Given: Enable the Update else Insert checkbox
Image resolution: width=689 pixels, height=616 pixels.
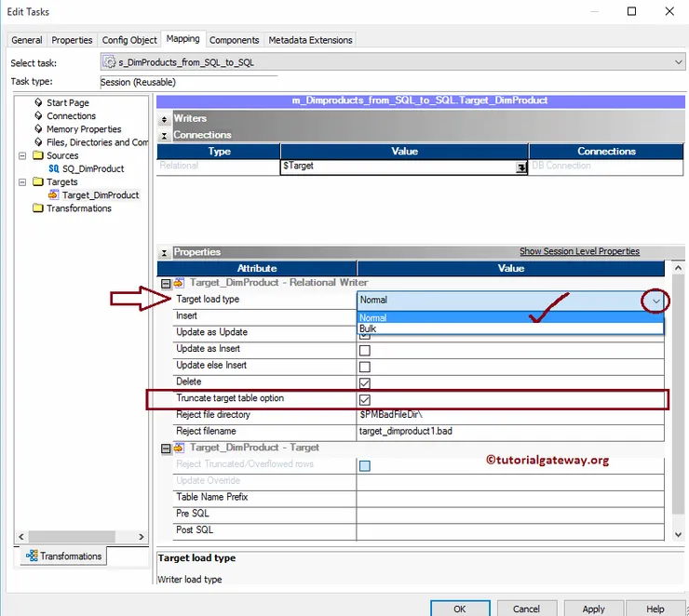Looking at the screenshot, I should (365, 367).
